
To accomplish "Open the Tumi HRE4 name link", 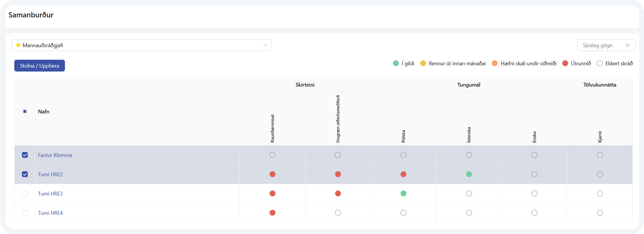I will (50, 213).
